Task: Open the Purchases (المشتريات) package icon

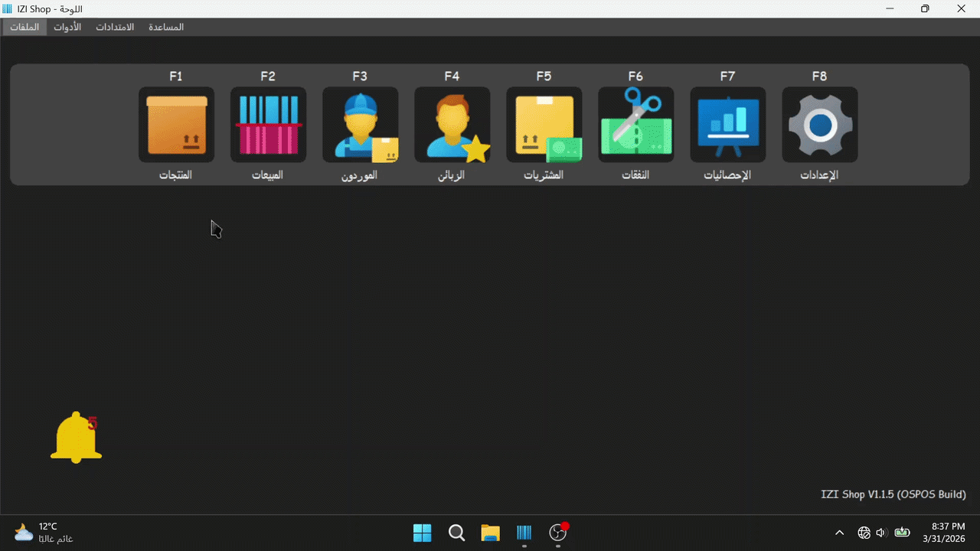Action: (544, 125)
